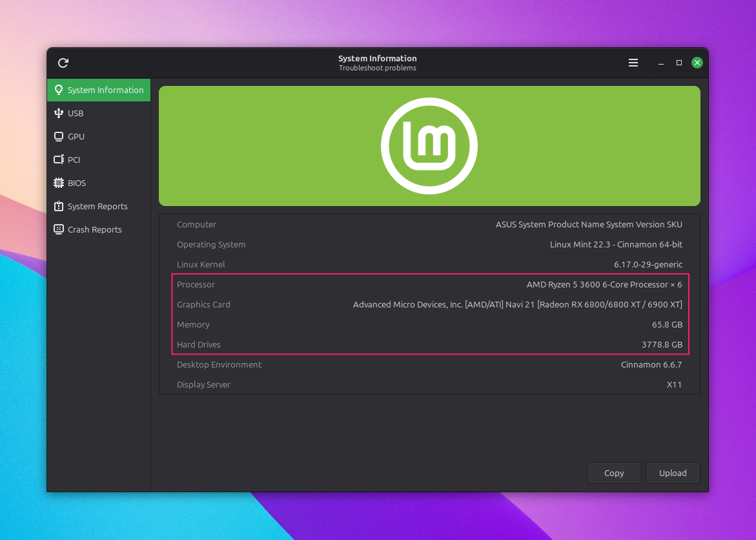Click the Processor label
756x540 pixels.
click(x=196, y=285)
